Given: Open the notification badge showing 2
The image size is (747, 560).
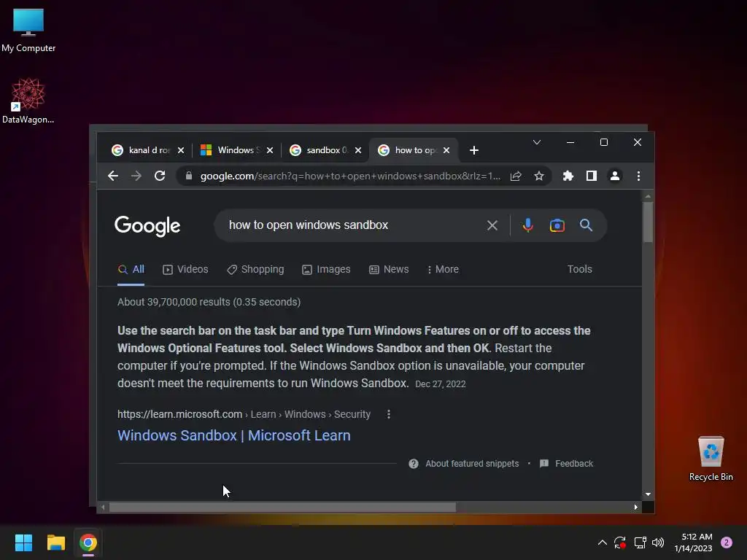Looking at the screenshot, I should click(x=727, y=542).
